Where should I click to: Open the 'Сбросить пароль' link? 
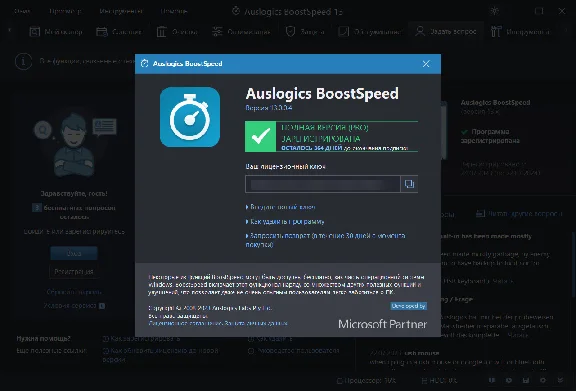(74, 292)
